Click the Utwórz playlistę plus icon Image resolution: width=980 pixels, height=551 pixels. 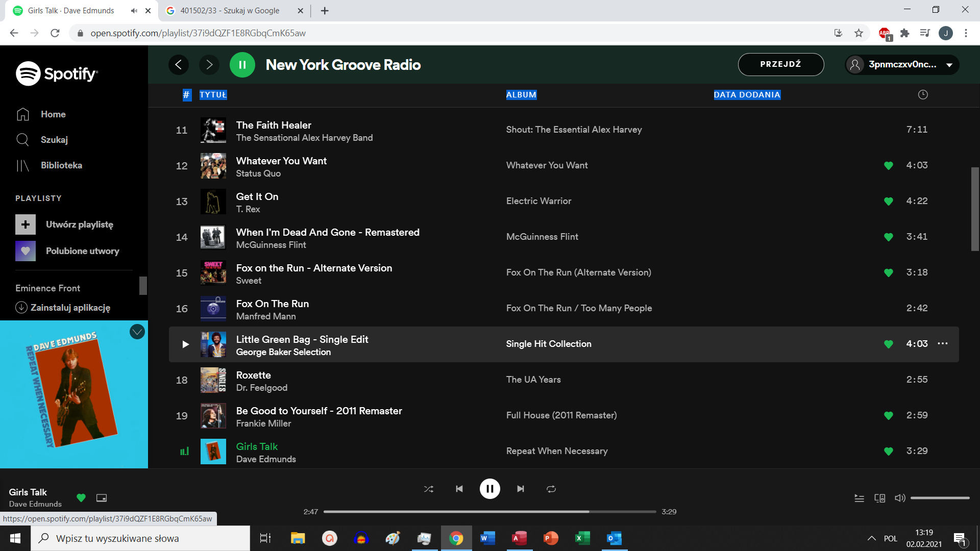point(26,224)
